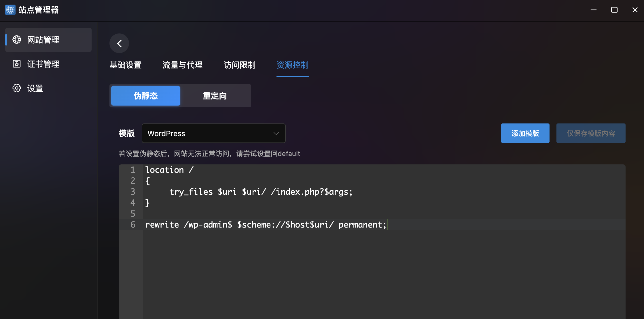Click the 添加模版 button

(x=525, y=133)
